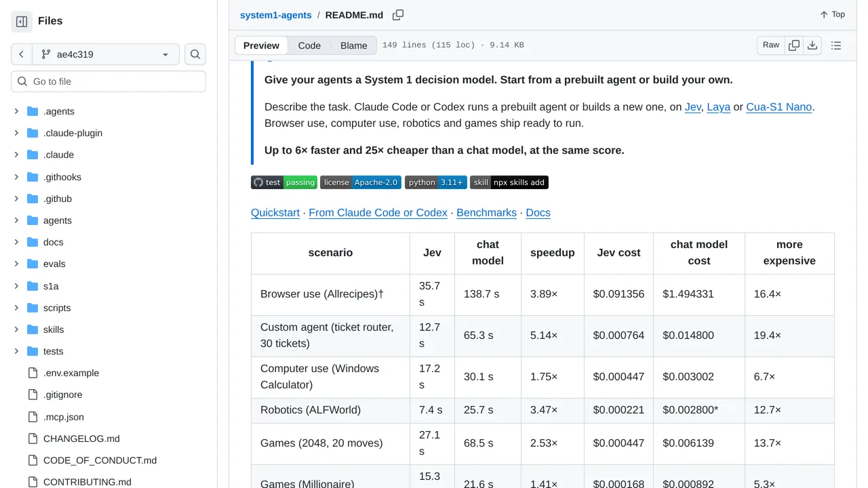Viewport: 868px width, 488px height.
Task: Expand the .agents folder chevron
Action: 16,111
